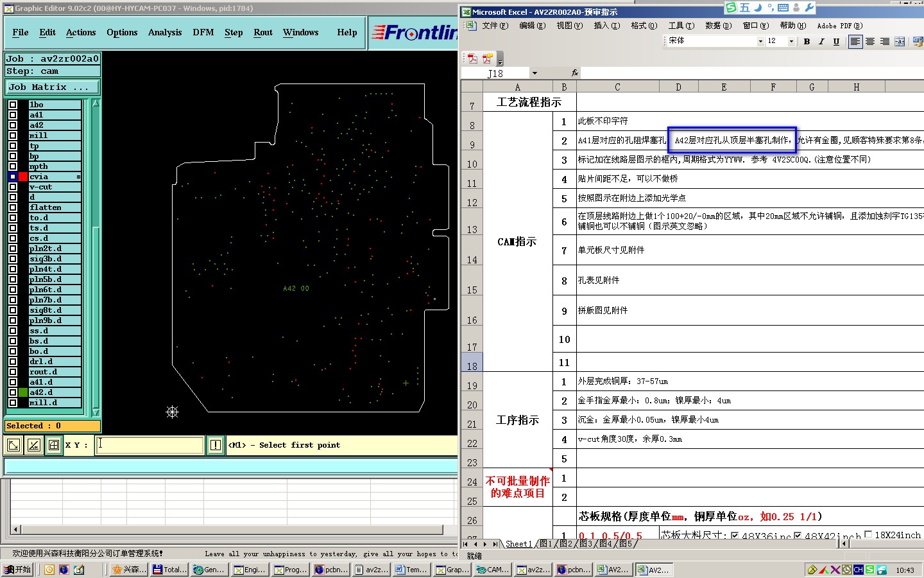This screenshot has width=924, height=578.
Task: Click the IME wrench settings icon
Action: pos(809,8)
